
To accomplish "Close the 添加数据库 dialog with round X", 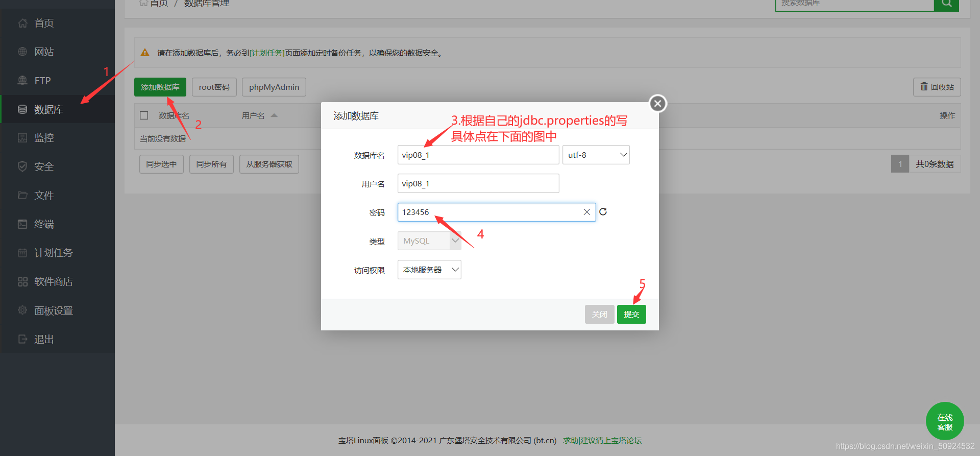I will click(658, 104).
